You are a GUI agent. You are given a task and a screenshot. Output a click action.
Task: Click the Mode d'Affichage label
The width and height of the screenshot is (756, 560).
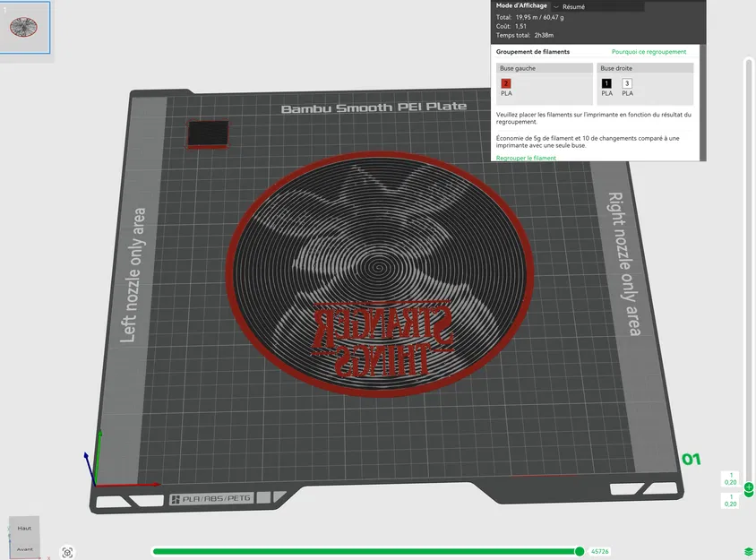[x=521, y=5]
